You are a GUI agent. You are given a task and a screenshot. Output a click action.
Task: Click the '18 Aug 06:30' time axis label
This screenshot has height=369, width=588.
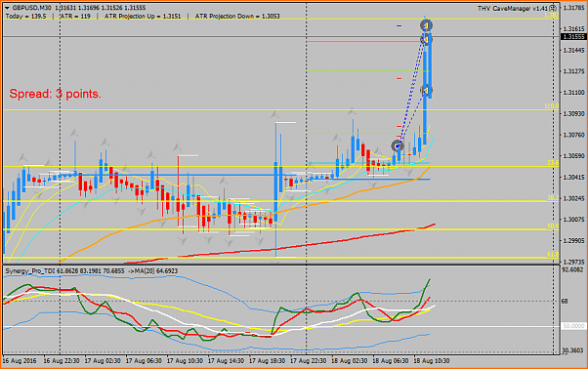click(x=391, y=361)
